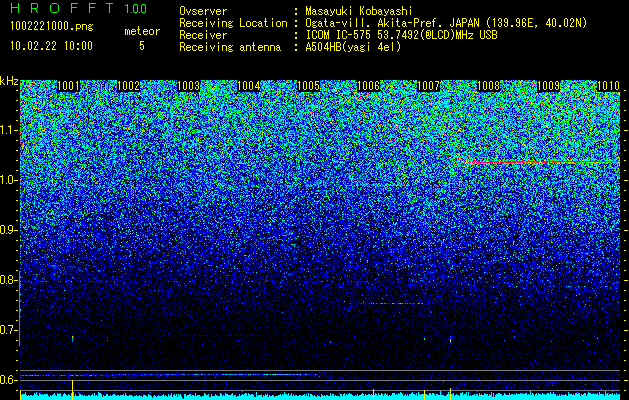Click the 1001 time marker

point(69,86)
